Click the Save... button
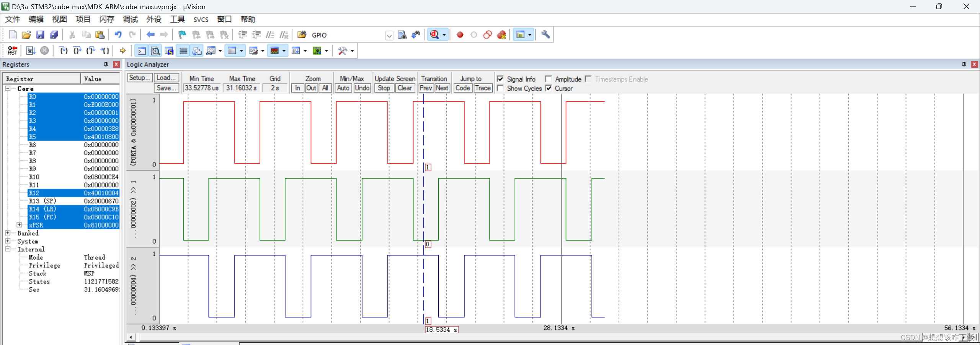 pos(167,88)
